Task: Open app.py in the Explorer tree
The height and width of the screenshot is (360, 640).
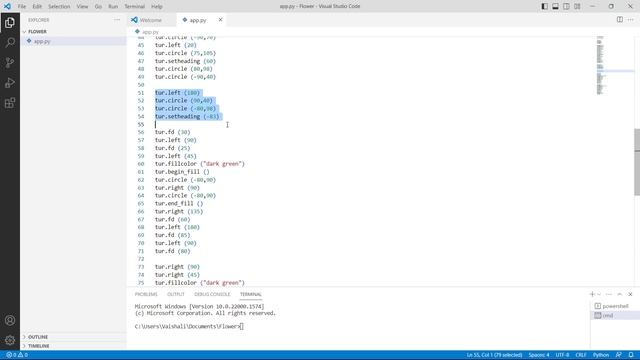Action: coord(42,41)
